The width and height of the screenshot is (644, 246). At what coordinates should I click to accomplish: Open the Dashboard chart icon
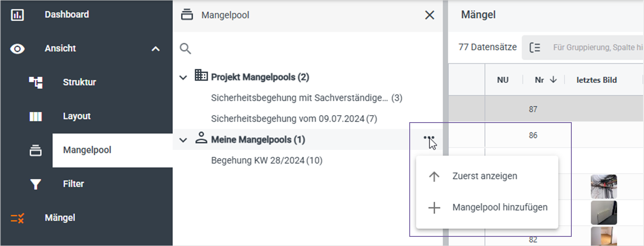17,15
